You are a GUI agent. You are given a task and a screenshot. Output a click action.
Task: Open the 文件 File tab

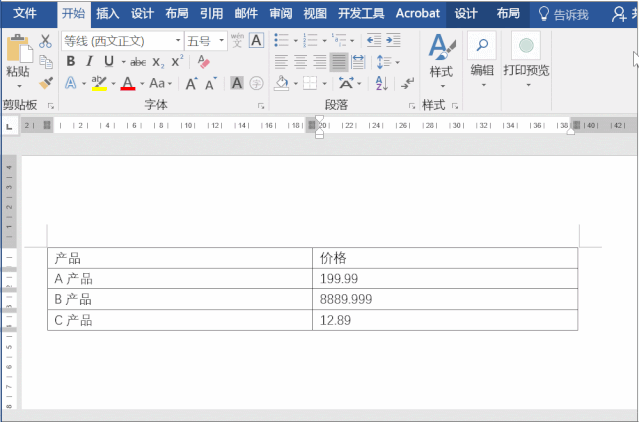coord(25,14)
